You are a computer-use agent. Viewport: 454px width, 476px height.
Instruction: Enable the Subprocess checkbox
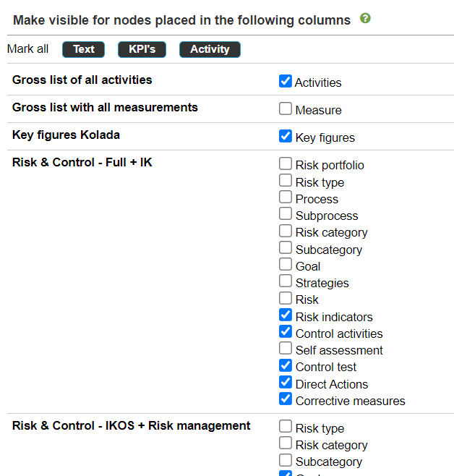point(286,213)
